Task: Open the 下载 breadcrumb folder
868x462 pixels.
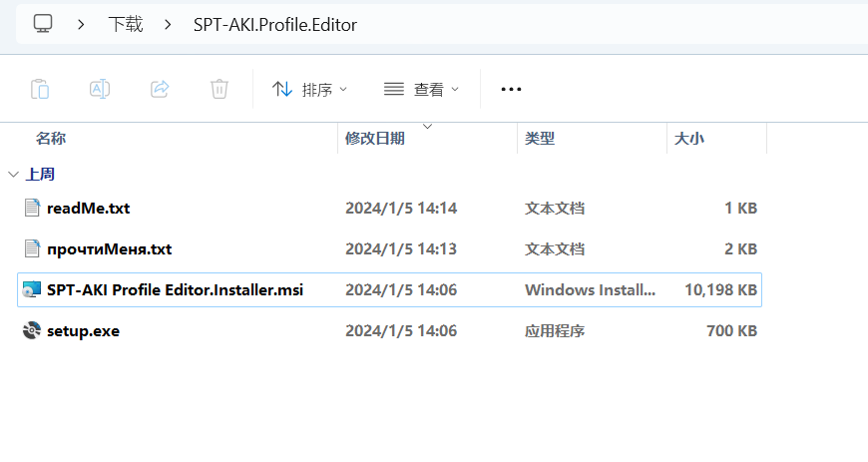Action: [x=126, y=24]
